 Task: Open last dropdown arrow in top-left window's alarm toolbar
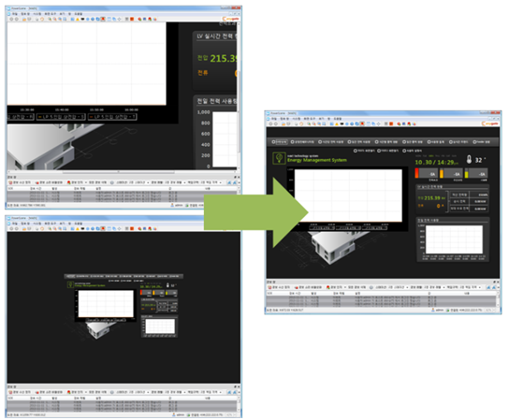coord(221,182)
